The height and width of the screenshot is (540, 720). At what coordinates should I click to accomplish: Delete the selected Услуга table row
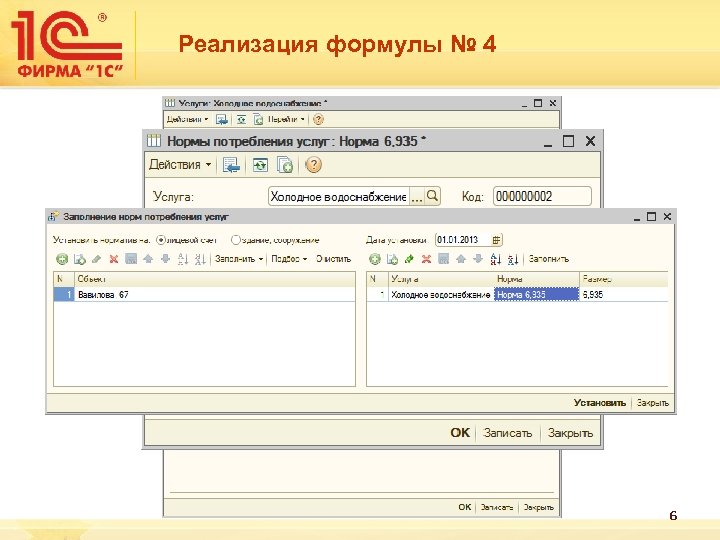(427, 259)
